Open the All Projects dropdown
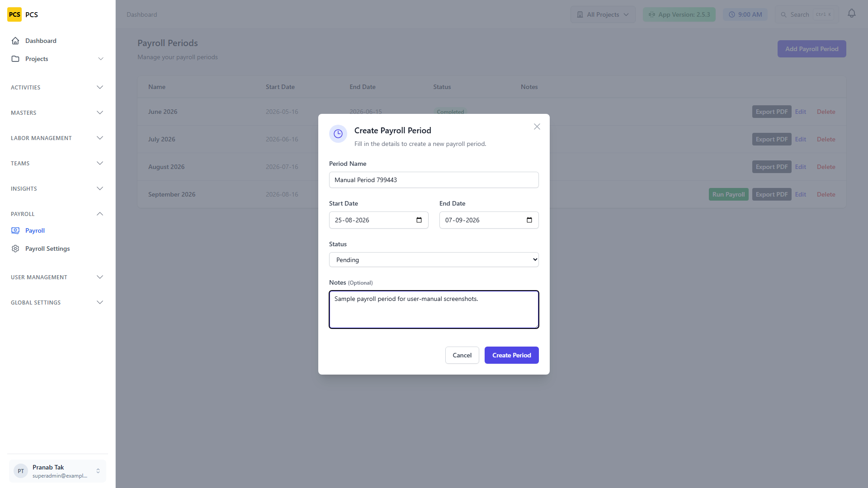This screenshot has width=868, height=488. [x=603, y=14]
